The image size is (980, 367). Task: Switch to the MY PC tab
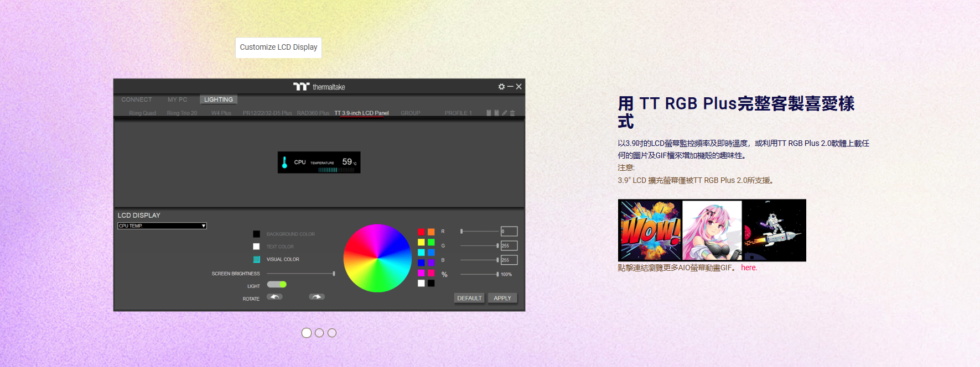coord(177,100)
